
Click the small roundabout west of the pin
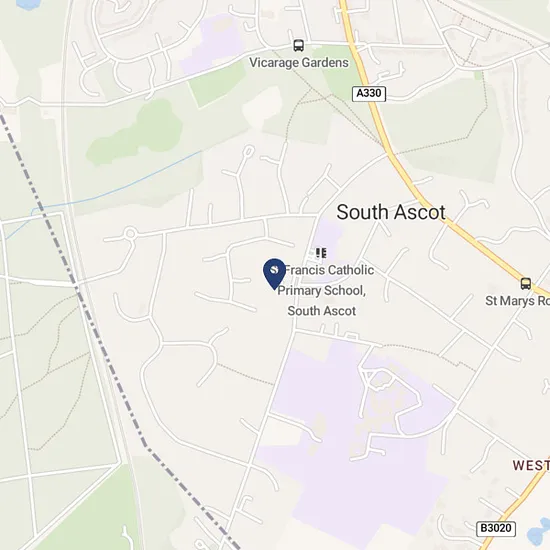pyautogui.click(x=130, y=233)
